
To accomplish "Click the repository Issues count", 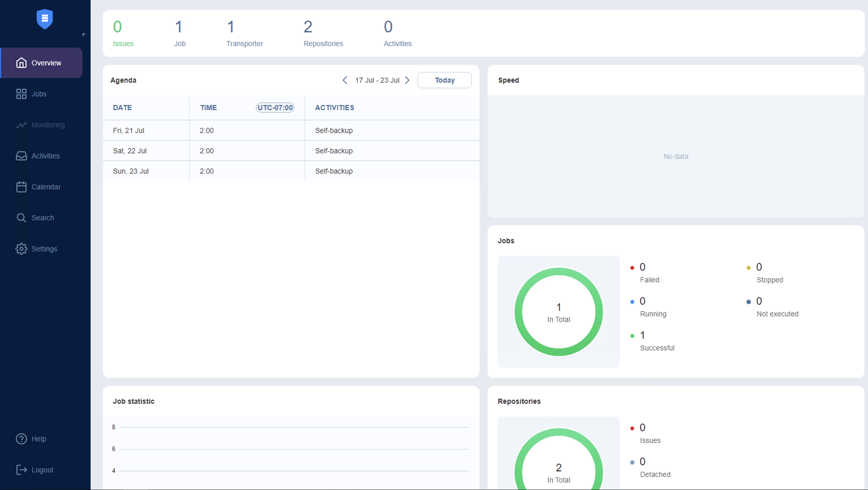I will point(642,427).
